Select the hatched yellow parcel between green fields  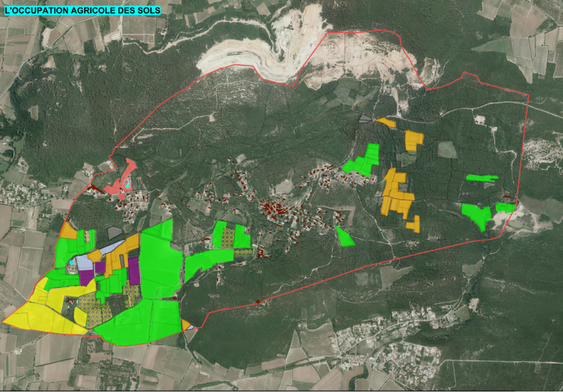(229, 236)
